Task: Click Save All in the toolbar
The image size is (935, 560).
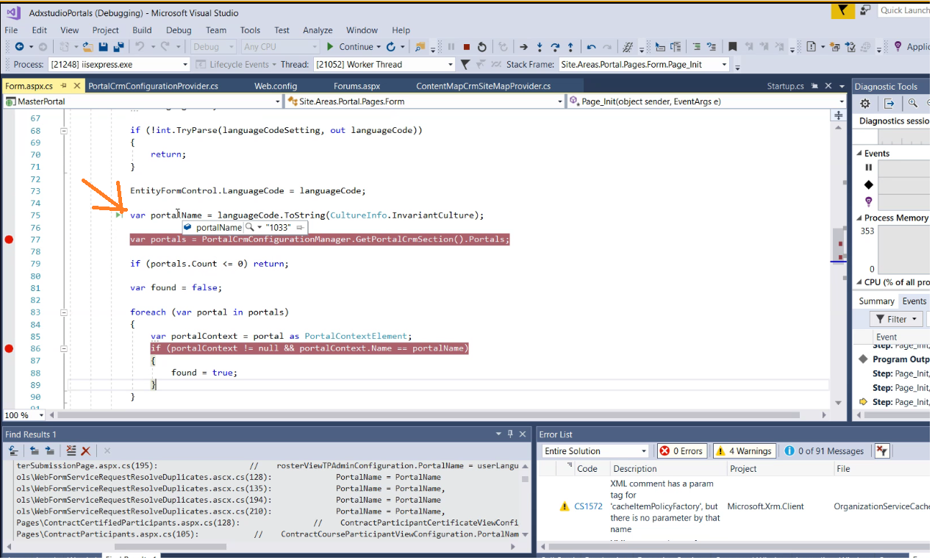Action: pos(118,47)
